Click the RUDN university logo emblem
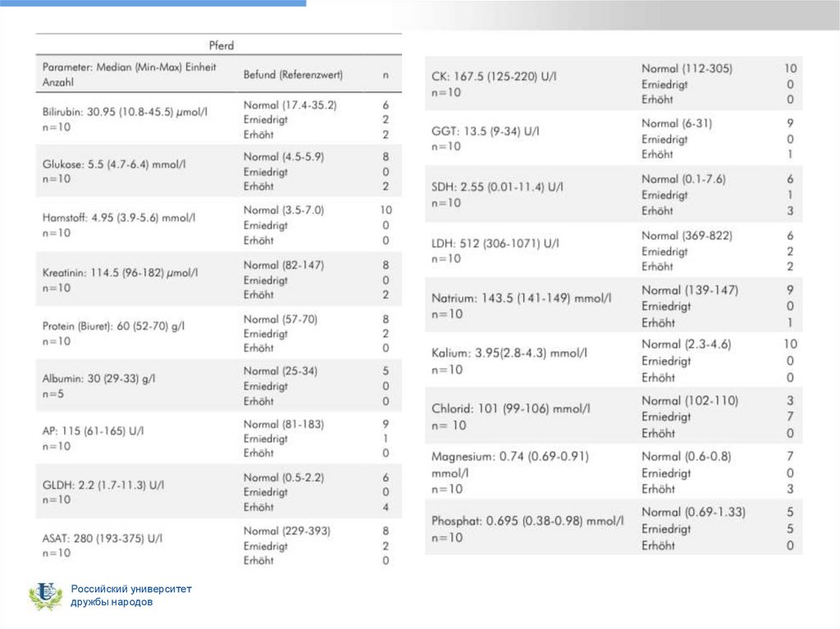The image size is (840, 629). (x=45, y=595)
